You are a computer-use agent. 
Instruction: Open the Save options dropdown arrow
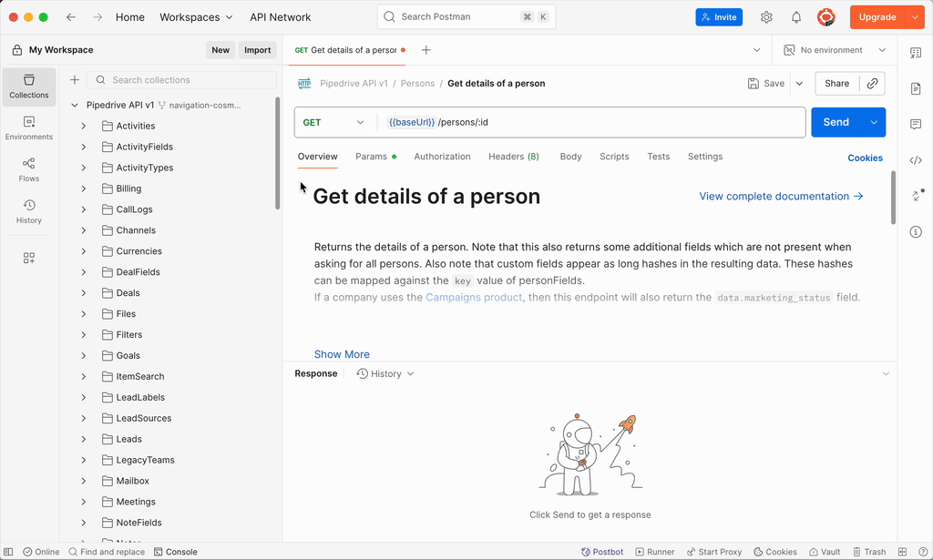pos(800,83)
